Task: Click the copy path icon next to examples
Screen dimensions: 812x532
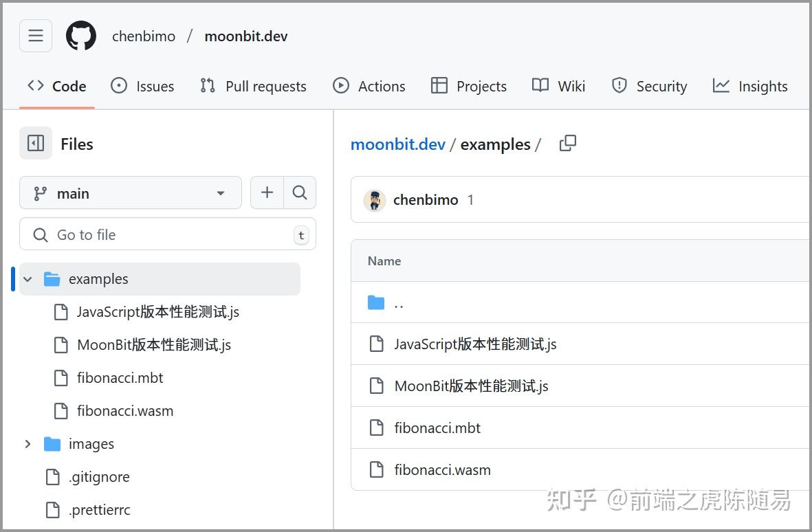Action: 567,143
